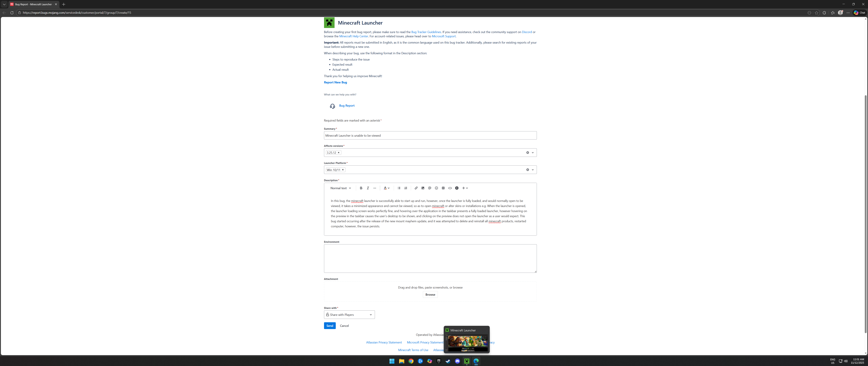Open the emoji picker icon

coord(436,188)
